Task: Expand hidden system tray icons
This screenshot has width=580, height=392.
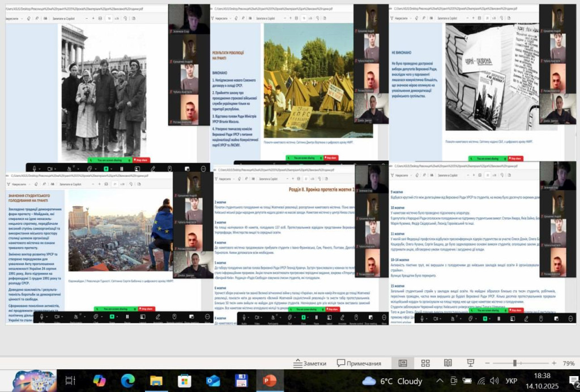Action: click(441, 381)
